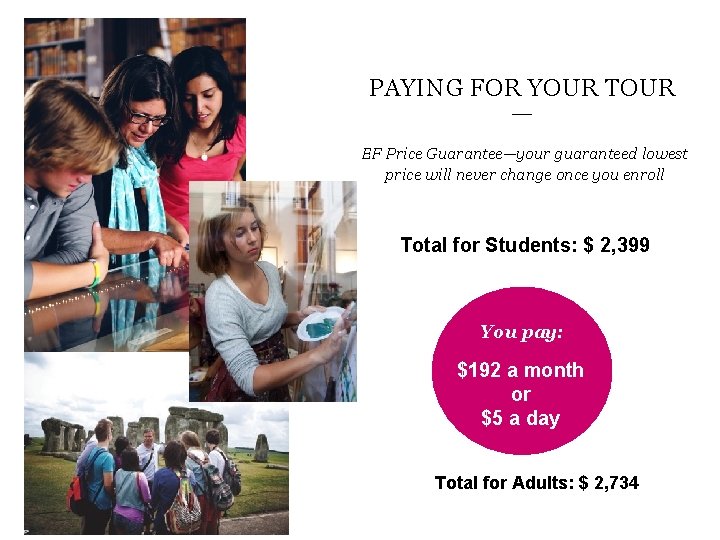Click the woman wearing glasses
This screenshot has width=720, height=540.
(138, 152)
